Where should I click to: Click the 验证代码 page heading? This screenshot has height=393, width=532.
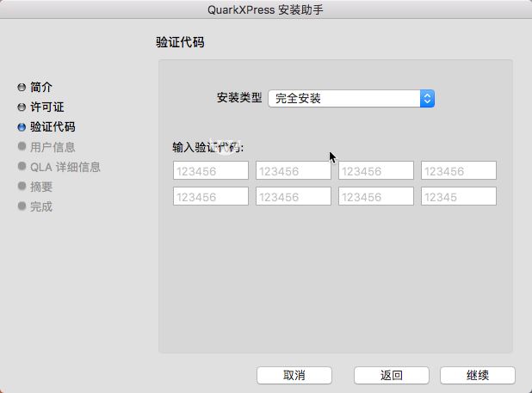pyautogui.click(x=180, y=42)
